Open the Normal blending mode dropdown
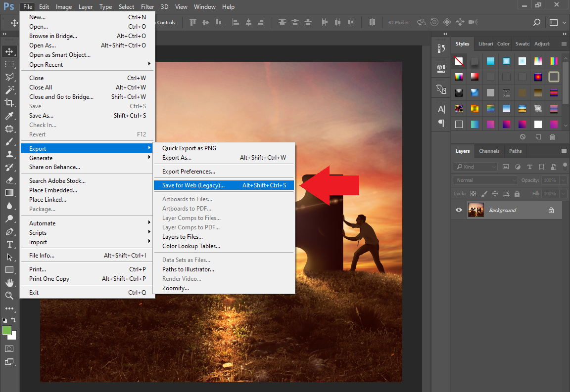The width and height of the screenshot is (570, 392). tap(485, 180)
